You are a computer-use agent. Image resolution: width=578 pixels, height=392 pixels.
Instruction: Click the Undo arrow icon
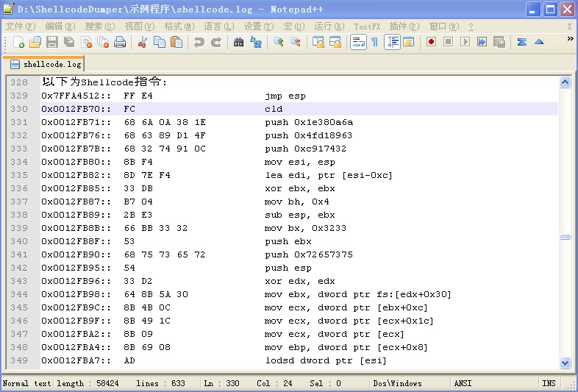[199, 42]
